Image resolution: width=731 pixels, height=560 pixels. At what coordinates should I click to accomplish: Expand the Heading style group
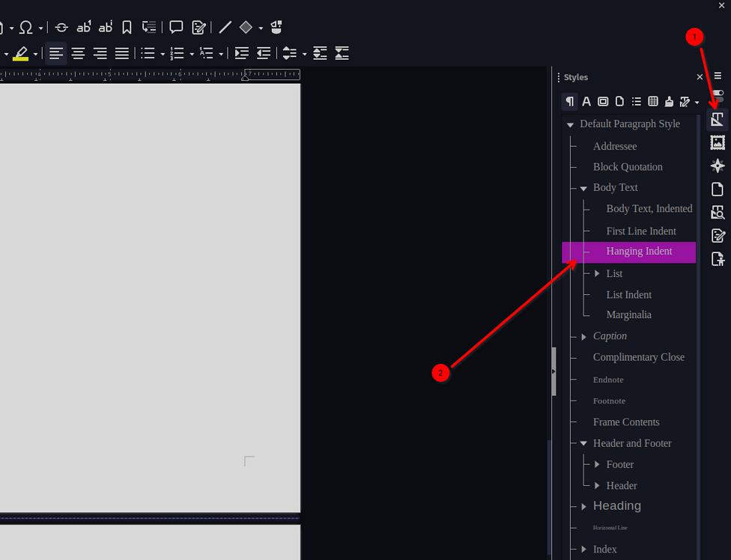pyautogui.click(x=583, y=506)
